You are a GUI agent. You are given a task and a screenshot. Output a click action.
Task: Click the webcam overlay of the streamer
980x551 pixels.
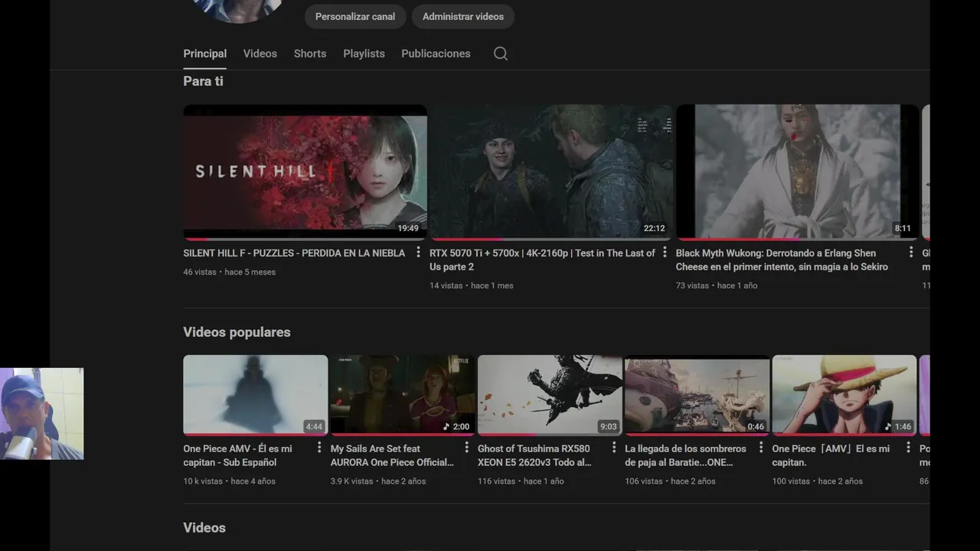coord(41,414)
